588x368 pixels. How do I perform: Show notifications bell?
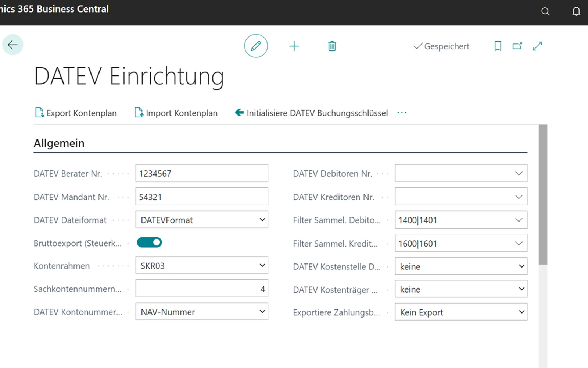pos(576,11)
